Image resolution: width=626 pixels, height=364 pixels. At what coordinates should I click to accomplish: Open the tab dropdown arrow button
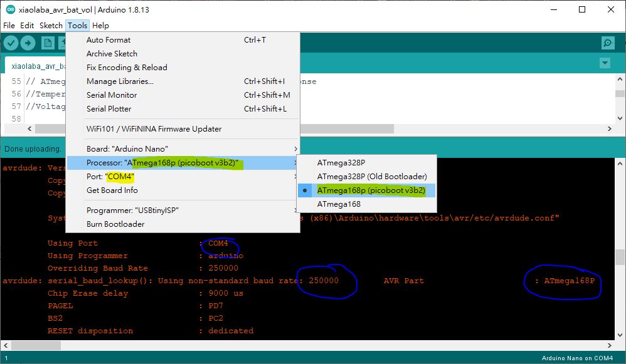[x=605, y=63]
